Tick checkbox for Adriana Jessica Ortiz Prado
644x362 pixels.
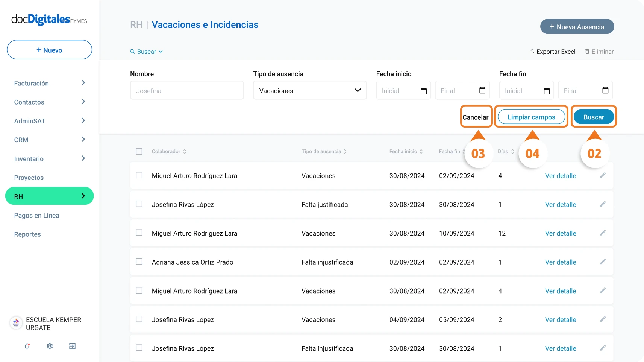tap(139, 262)
